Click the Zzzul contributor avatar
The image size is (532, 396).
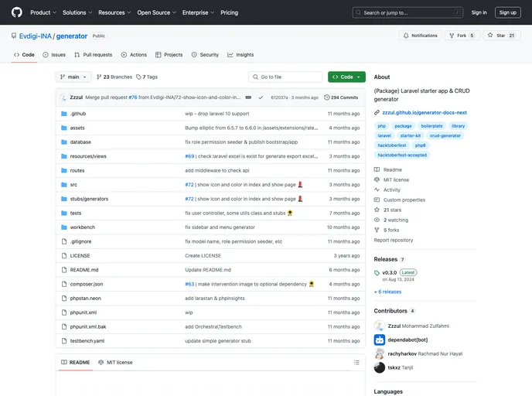point(380,326)
